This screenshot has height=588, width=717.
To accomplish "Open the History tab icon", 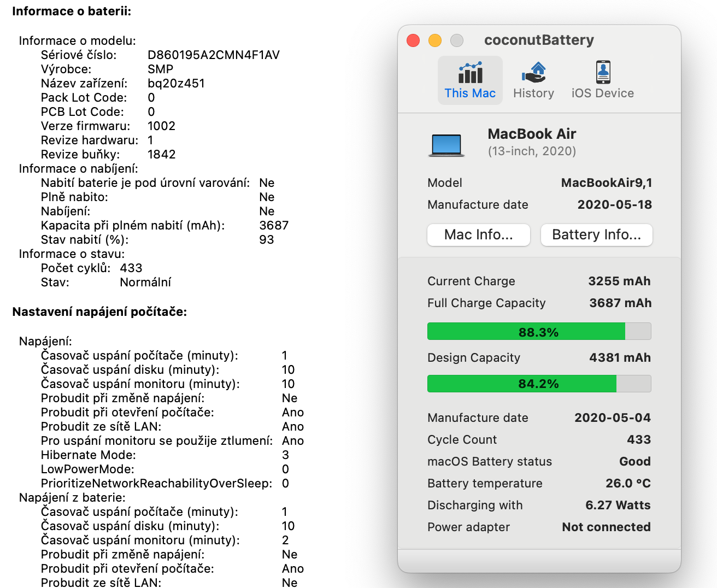I will click(x=533, y=73).
